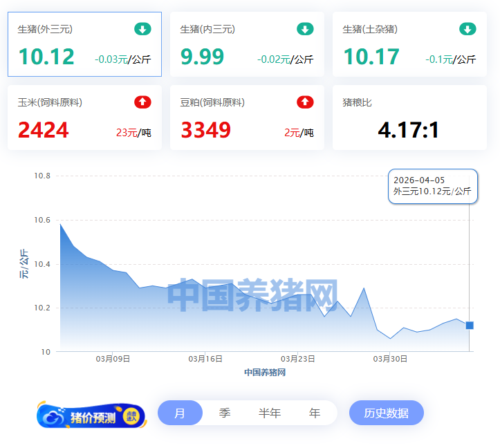Screen dimensions: 500x448
Task: Click red up arrow on 豆粕 card
Action: coord(305,102)
